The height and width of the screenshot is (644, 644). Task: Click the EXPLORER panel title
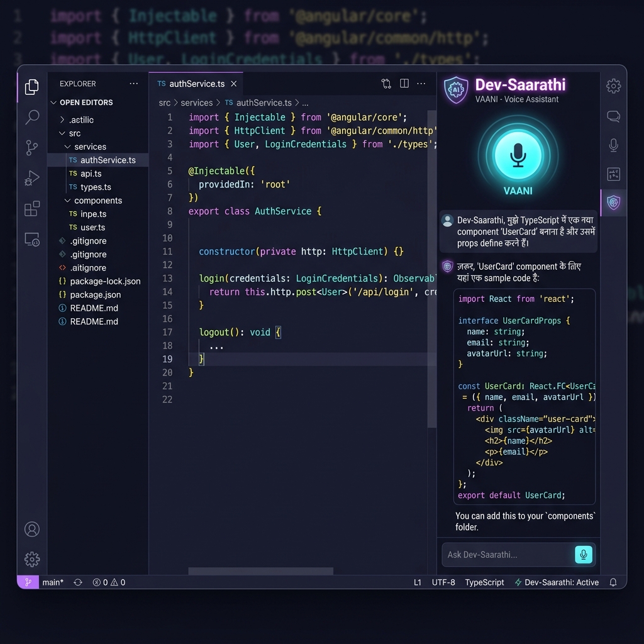tap(77, 84)
